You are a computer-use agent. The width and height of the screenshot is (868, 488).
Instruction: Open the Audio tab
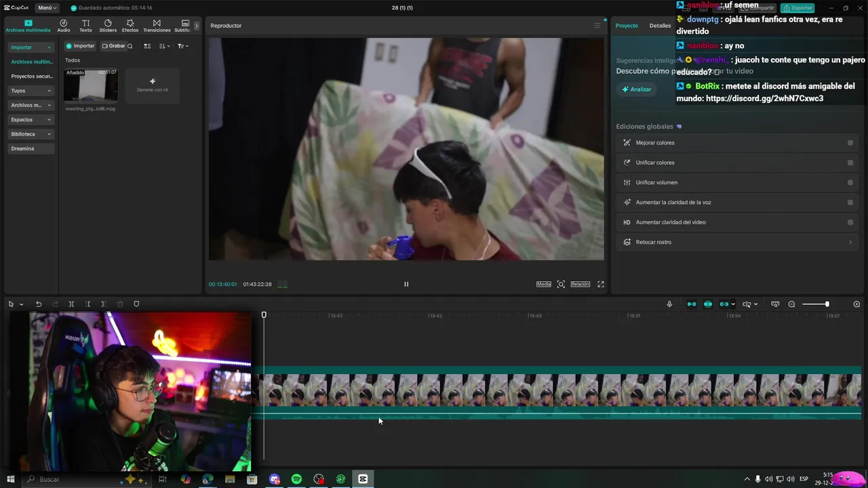coord(64,26)
